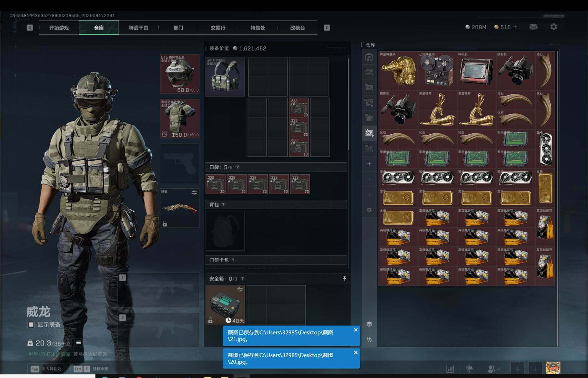Toggle the pin on the 安全箱 header
The width and height of the screenshot is (588, 378).
click(344, 279)
